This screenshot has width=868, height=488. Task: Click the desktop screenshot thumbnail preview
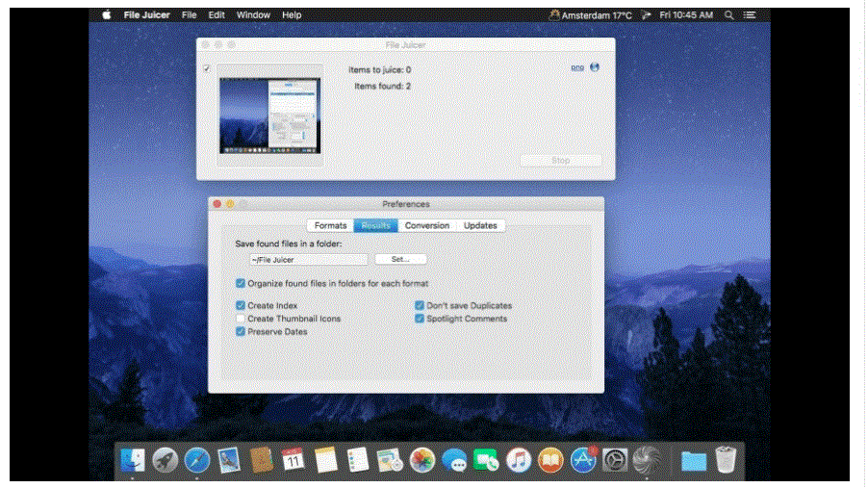(269, 116)
